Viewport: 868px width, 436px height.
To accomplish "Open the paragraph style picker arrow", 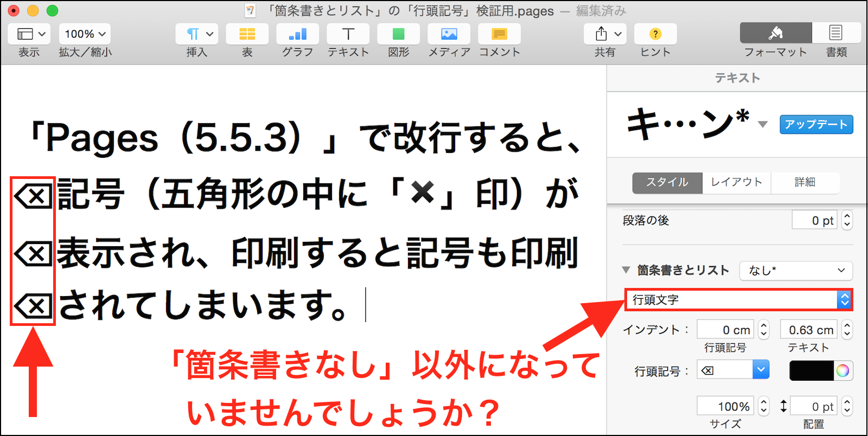I will click(x=763, y=124).
